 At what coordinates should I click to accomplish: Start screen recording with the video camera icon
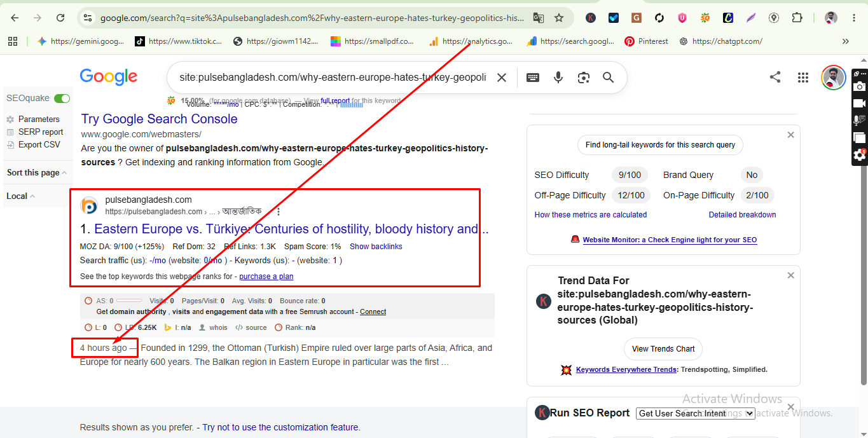pos(860,103)
